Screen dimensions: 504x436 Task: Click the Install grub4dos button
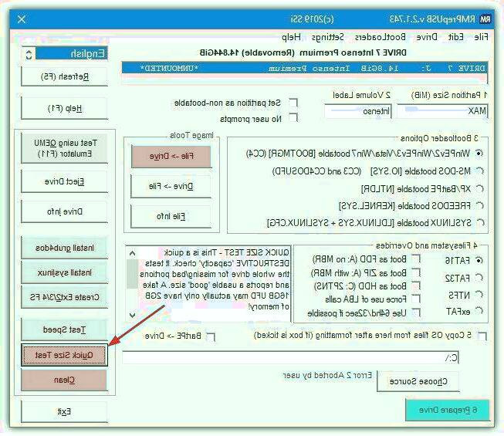tap(64, 248)
